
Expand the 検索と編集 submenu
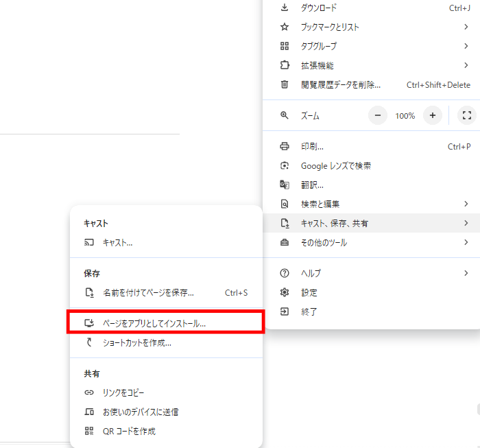click(x=466, y=204)
